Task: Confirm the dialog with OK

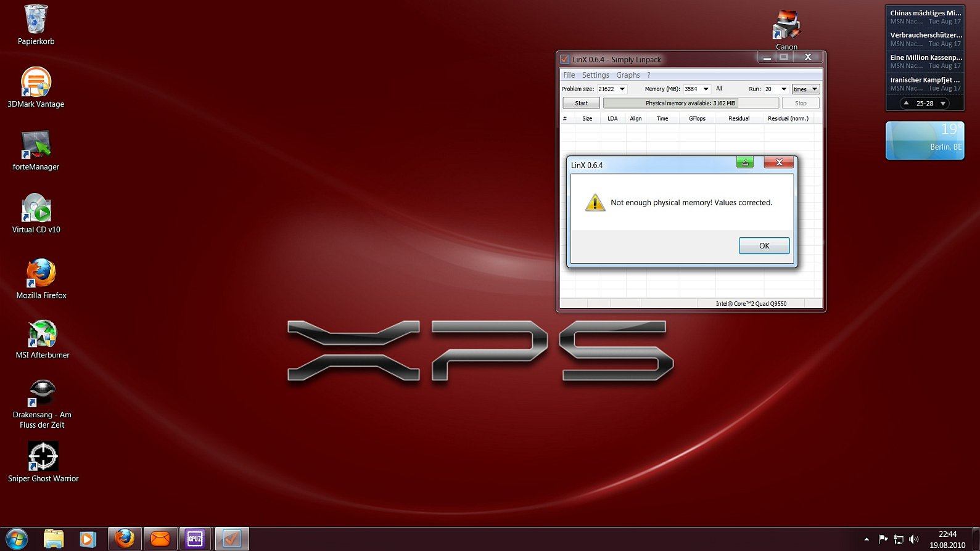Action: click(764, 245)
